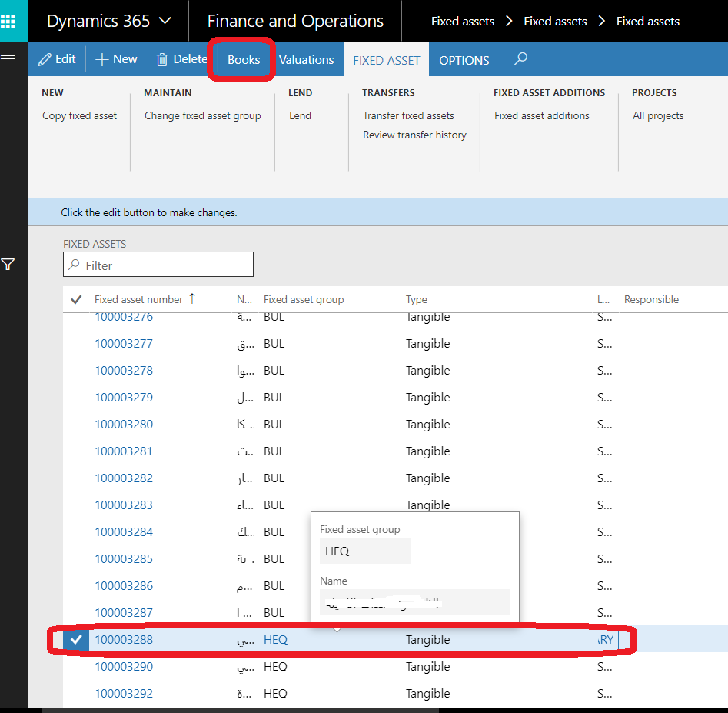Screen dimensions: 728x713
Task: Switch to the OPTIONS tab
Action: pyautogui.click(x=464, y=60)
